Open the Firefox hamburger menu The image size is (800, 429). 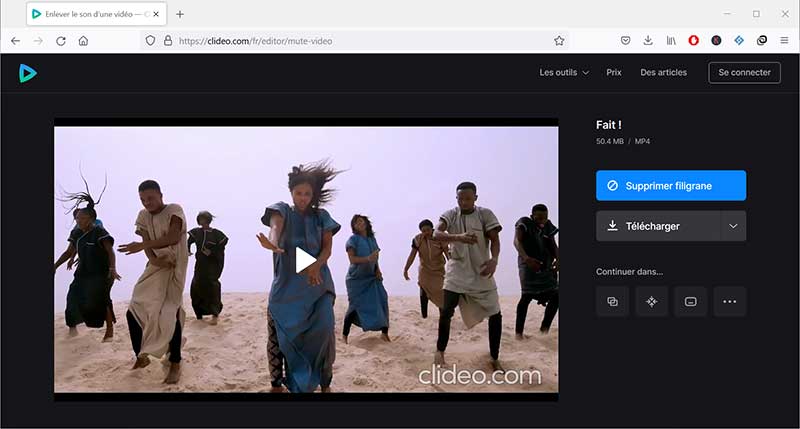[783, 41]
